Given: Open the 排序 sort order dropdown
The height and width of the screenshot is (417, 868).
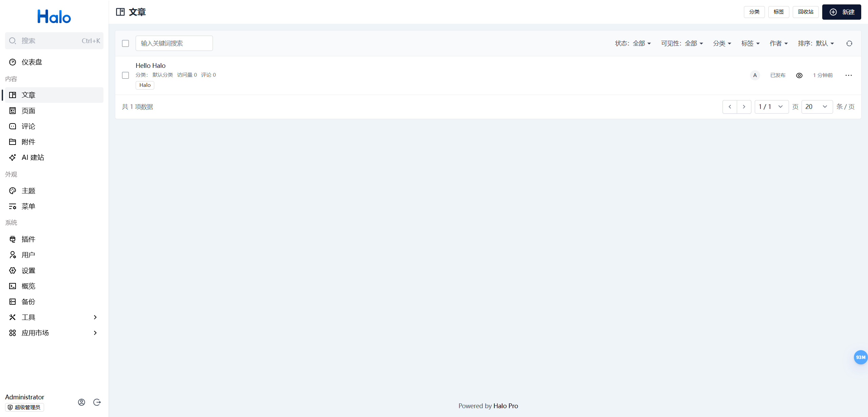Looking at the screenshot, I should click(x=815, y=43).
